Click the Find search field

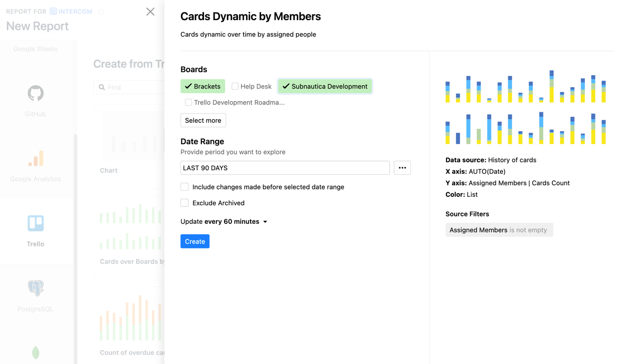coord(129,87)
